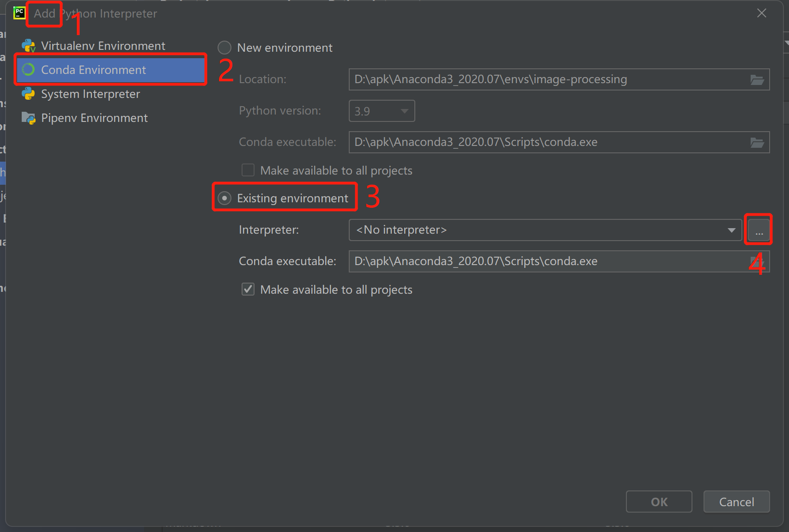The height and width of the screenshot is (532, 789).
Task: Click the Location: label
Action: (x=262, y=79)
